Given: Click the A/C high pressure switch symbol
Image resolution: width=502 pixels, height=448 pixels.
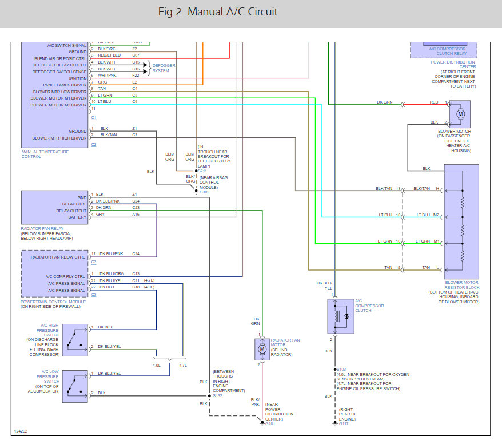Looking at the screenshot, I should [x=75, y=340].
